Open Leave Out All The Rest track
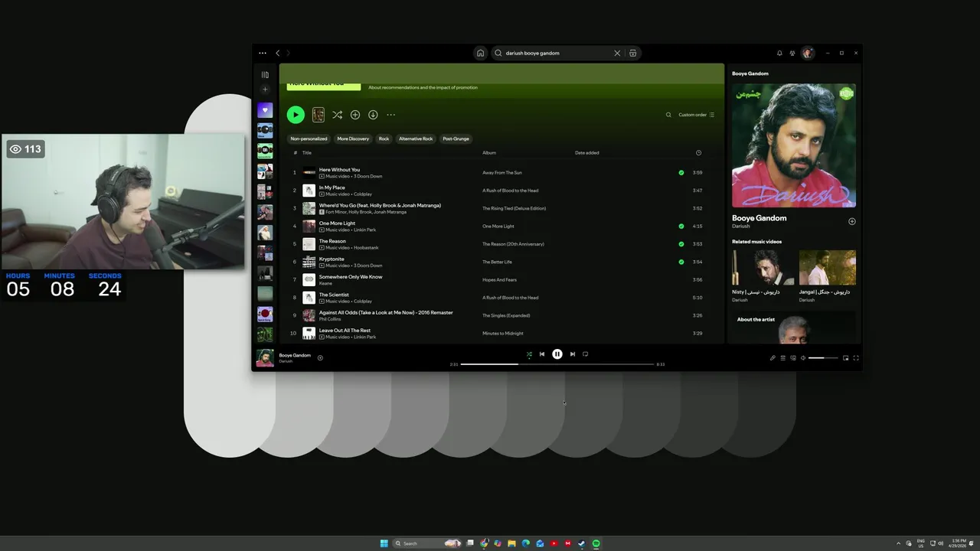Screen dimensions: 980x551 tap(345, 331)
